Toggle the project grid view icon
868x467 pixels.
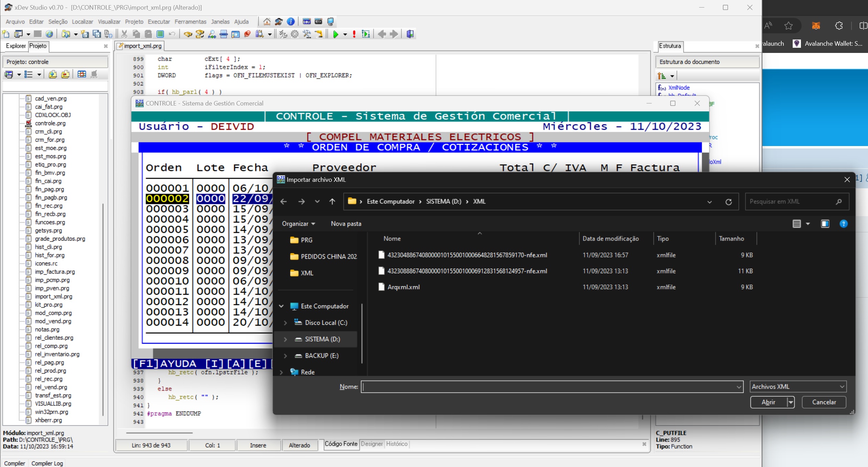pos(82,74)
